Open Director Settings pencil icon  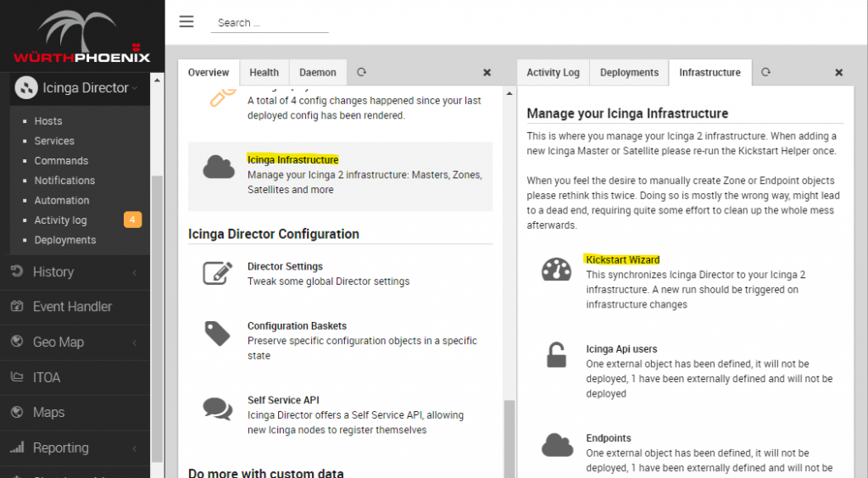[x=218, y=274]
